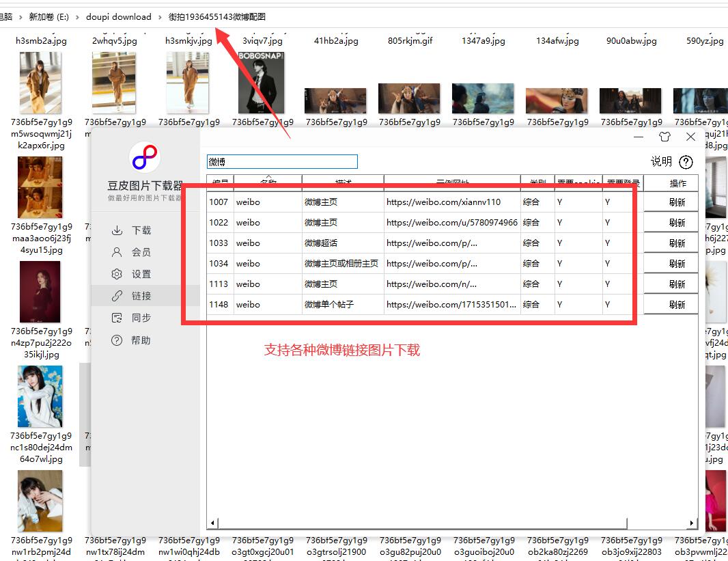
Task: Click 刷新 button for row 1007
Action: pyautogui.click(x=671, y=202)
